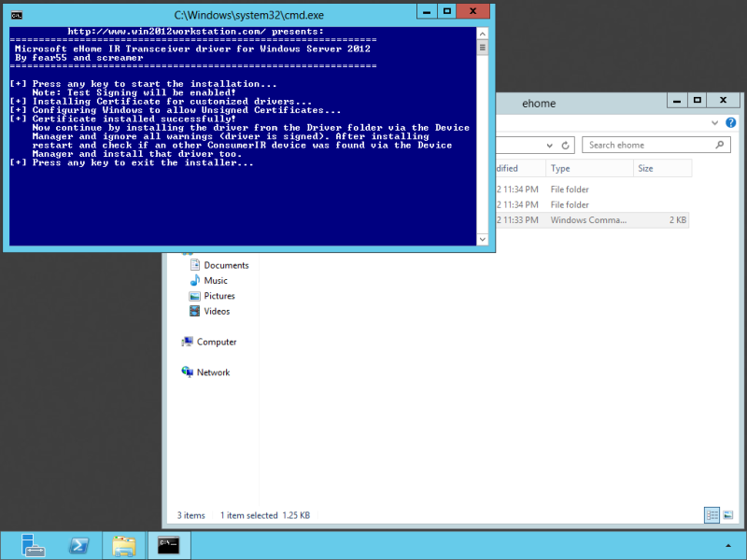
Task: Go to Network in the navigation pane
Action: (x=214, y=372)
